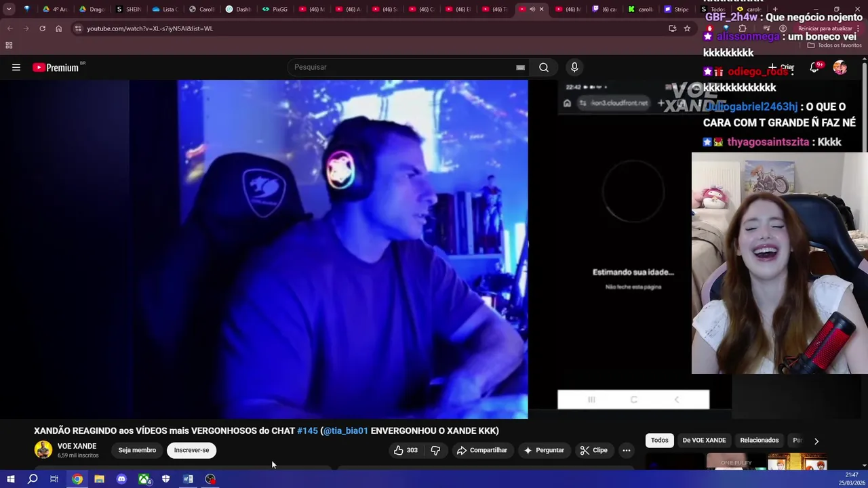Switch to the Lista cloud tab

(165, 9)
